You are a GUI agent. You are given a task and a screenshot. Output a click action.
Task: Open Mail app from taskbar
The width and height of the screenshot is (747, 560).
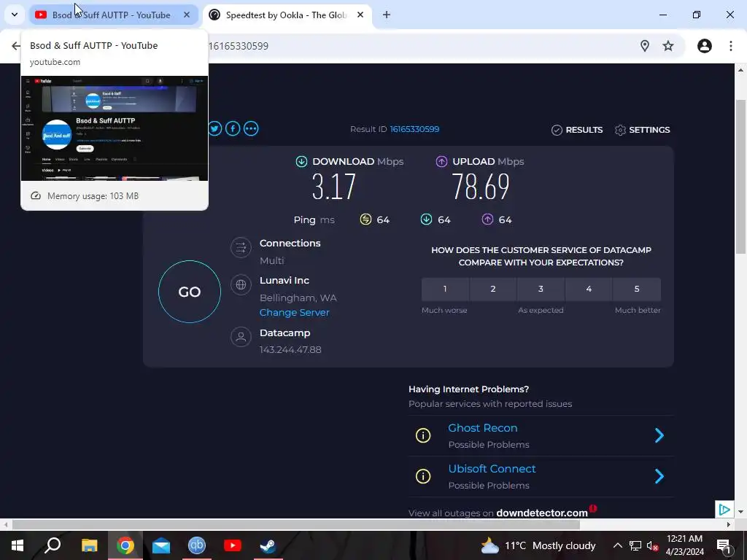(161, 545)
